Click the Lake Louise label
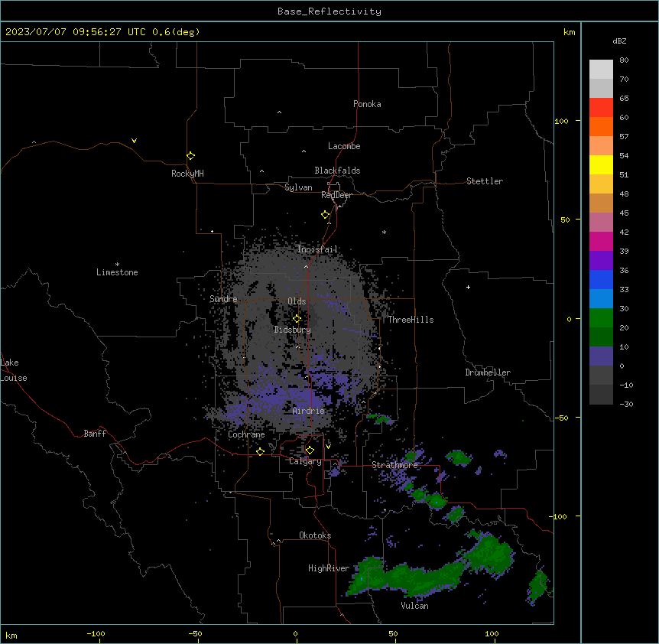 click(14, 370)
